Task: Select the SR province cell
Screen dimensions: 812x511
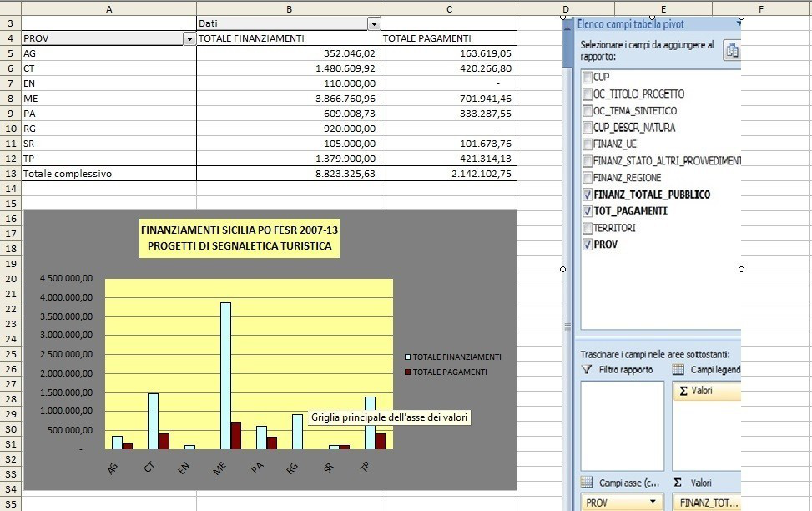Action: (108, 144)
